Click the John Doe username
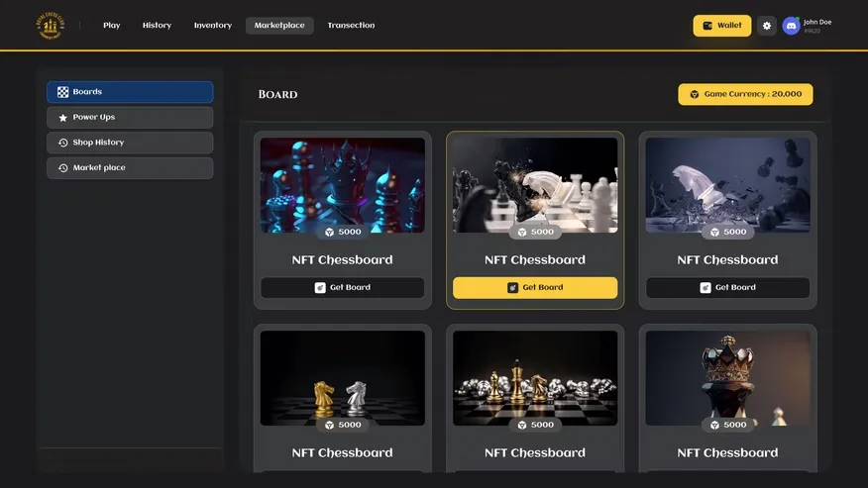This screenshot has height=488, width=868. (x=817, y=22)
